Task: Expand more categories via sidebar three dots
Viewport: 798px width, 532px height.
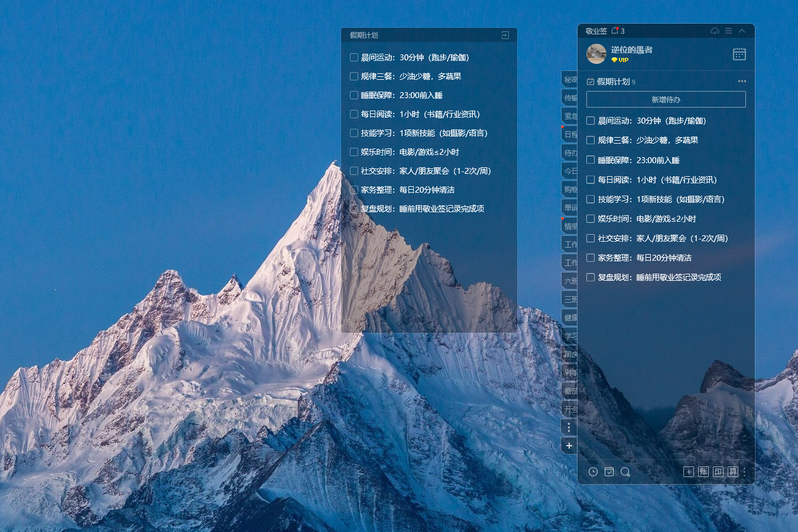Action: [569, 427]
